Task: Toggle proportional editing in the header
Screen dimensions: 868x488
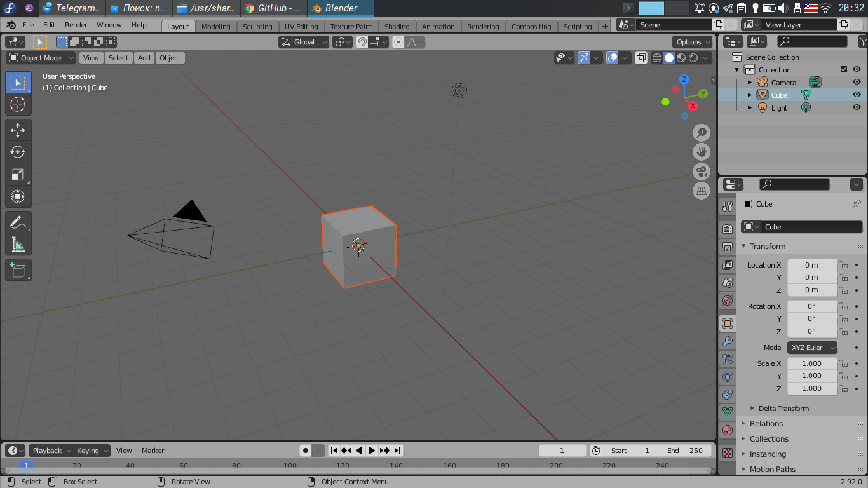Action: pos(398,42)
